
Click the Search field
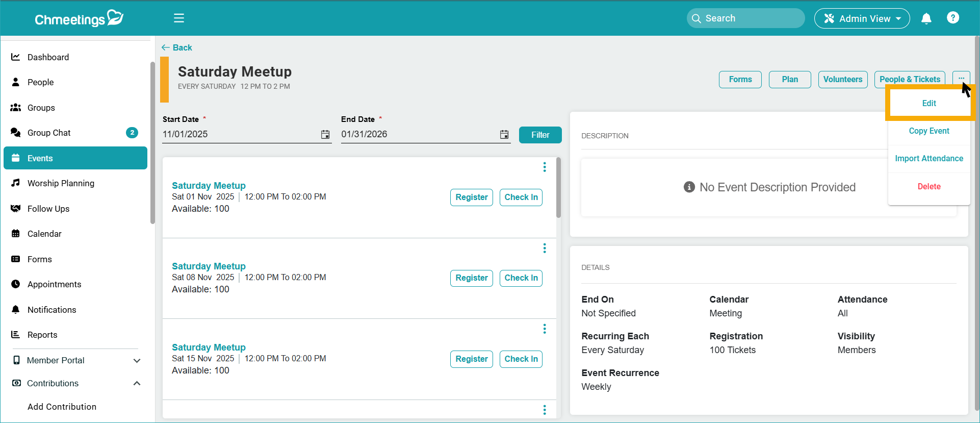(x=745, y=18)
